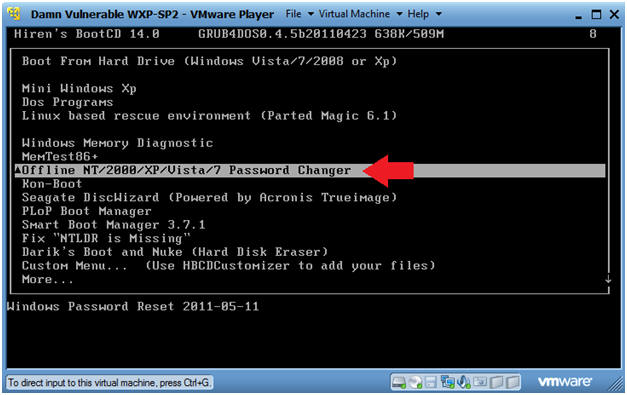This screenshot has height=395, width=627.
Task: Click the boot menu scroll-down arrow indicator
Action: (608, 279)
